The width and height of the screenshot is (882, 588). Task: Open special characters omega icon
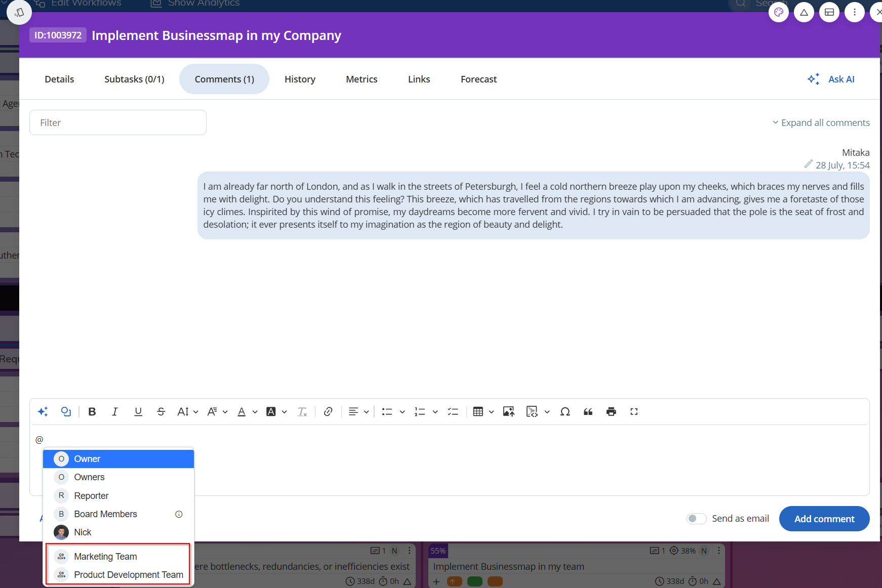(x=565, y=412)
